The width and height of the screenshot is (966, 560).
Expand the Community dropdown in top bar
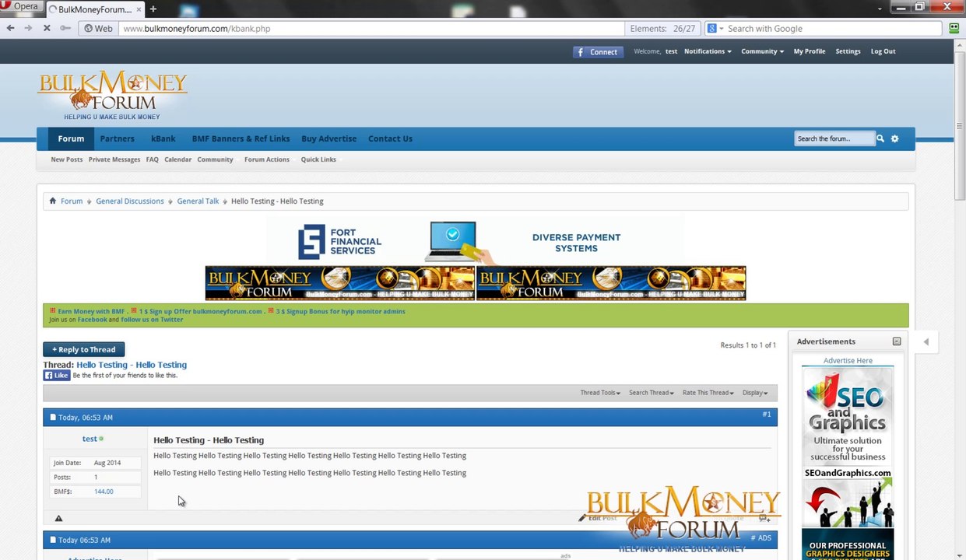point(762,51)
